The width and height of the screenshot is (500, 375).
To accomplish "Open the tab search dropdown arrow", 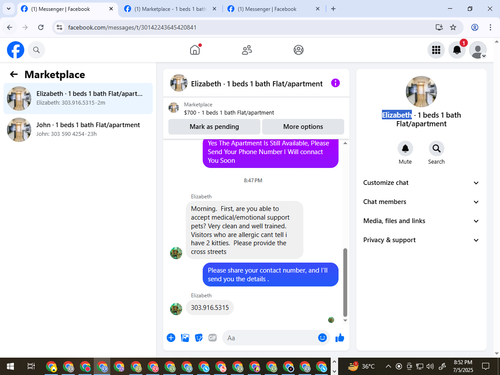I will point(9,9).
